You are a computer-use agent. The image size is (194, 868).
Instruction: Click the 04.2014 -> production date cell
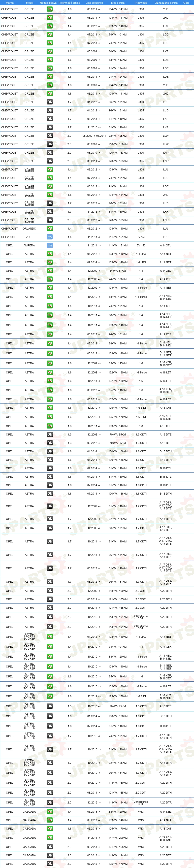click(94, 476)
